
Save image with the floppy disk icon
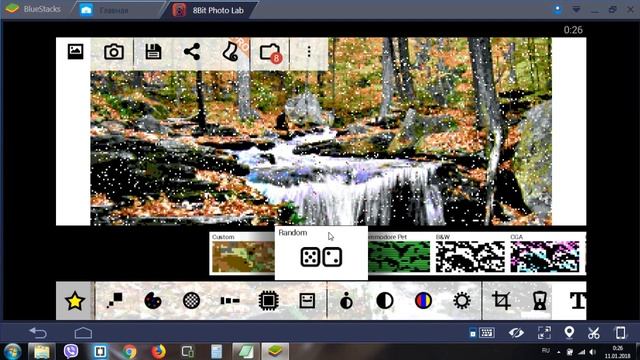[153, 52]
